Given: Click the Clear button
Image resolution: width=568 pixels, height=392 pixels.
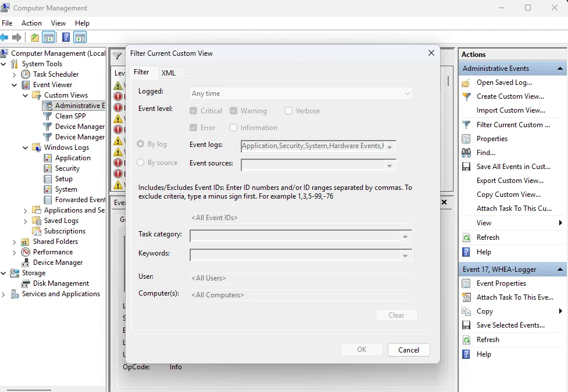Looking at the screenshot, I should (396, 315).
